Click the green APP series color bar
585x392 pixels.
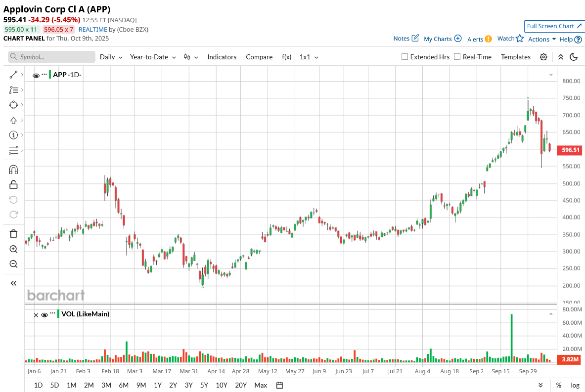tap(50, 74)
